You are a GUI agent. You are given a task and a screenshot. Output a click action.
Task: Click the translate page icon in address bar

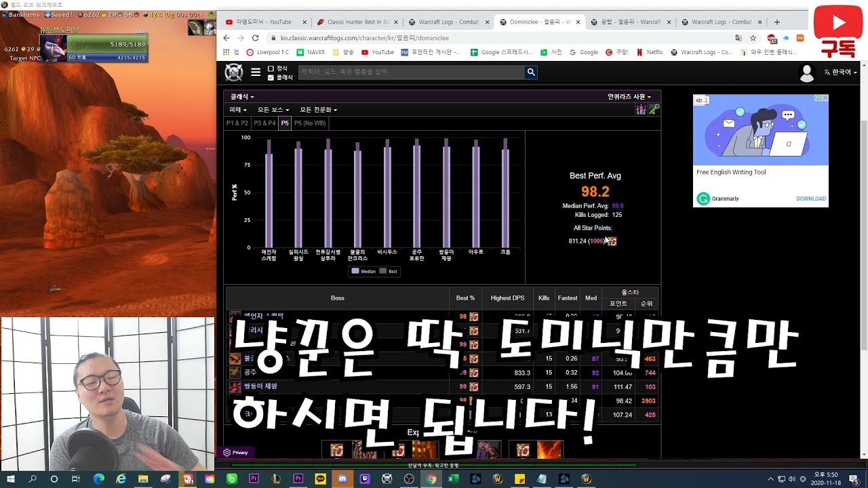(x=738, y=38)
